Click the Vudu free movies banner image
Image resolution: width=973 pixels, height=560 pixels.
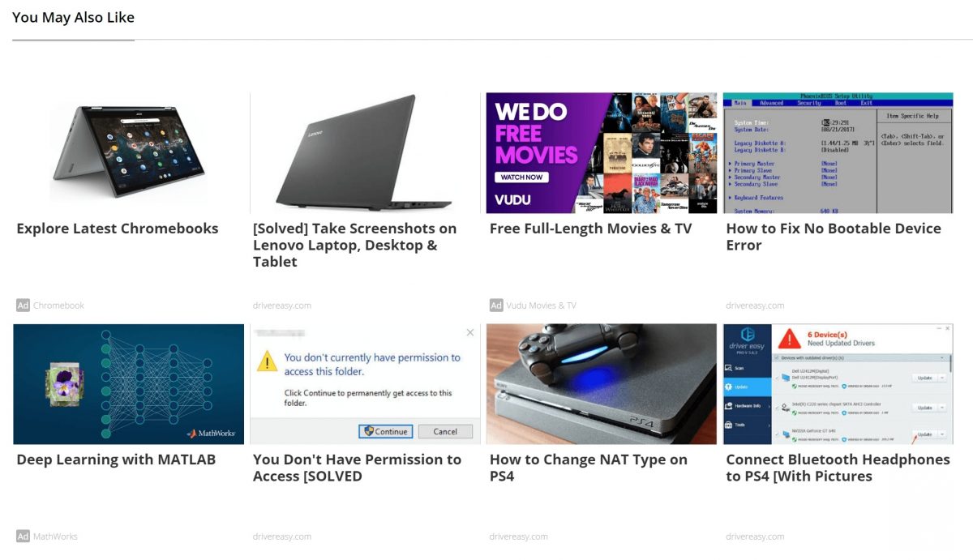602,152
